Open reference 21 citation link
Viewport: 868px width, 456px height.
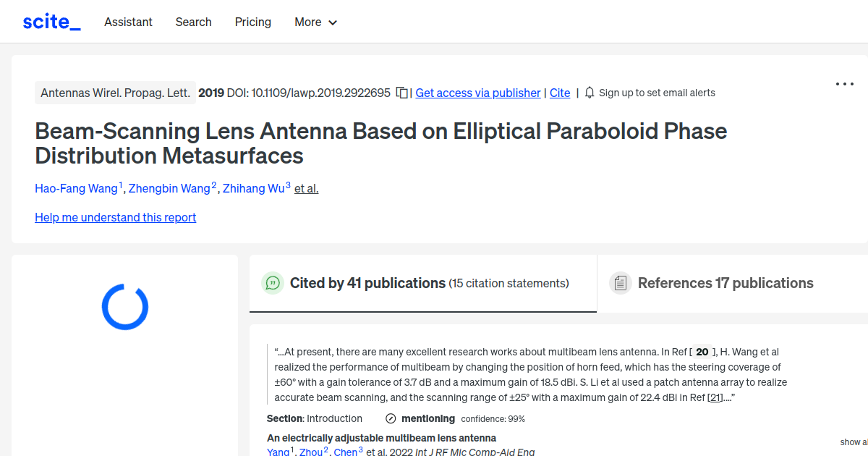[x=715, y=397]
